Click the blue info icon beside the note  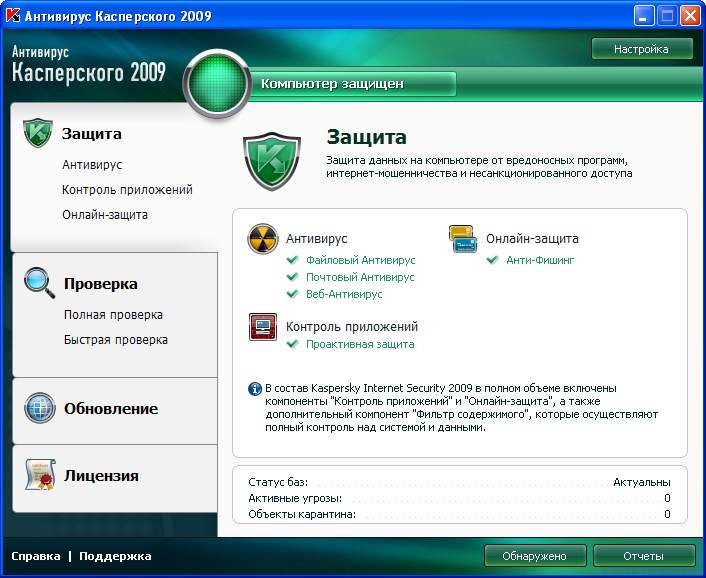(255, 388)
